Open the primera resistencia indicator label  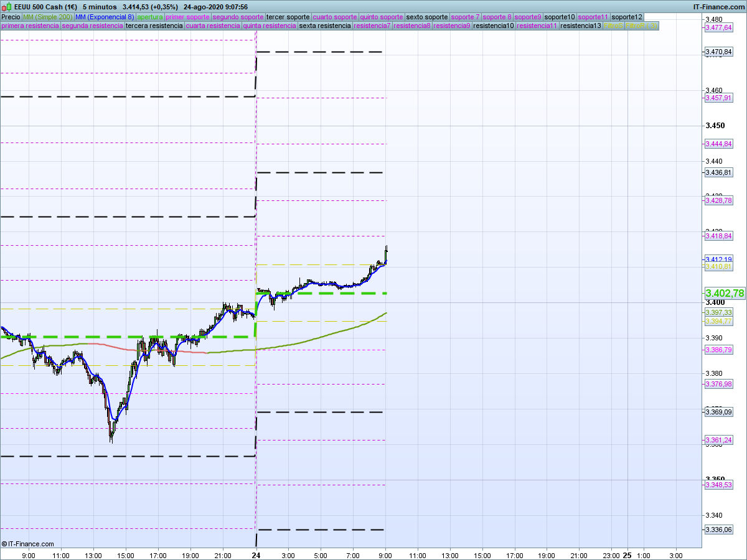pyautogui.click(x=31, y=26)
